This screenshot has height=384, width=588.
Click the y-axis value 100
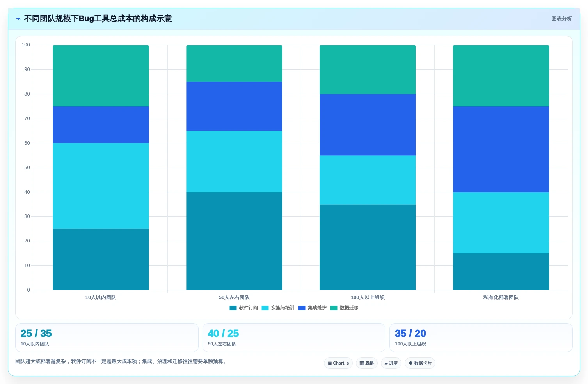tap(26, 45)
